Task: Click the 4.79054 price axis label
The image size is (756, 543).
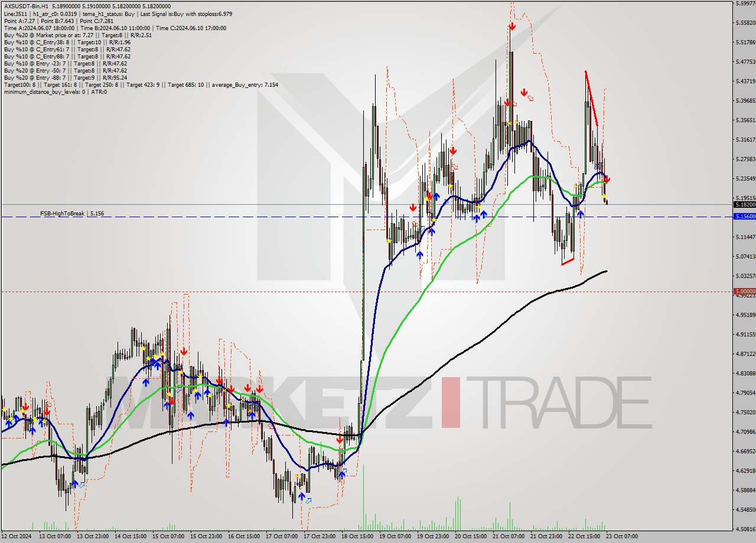Action: tap(745, 392)
